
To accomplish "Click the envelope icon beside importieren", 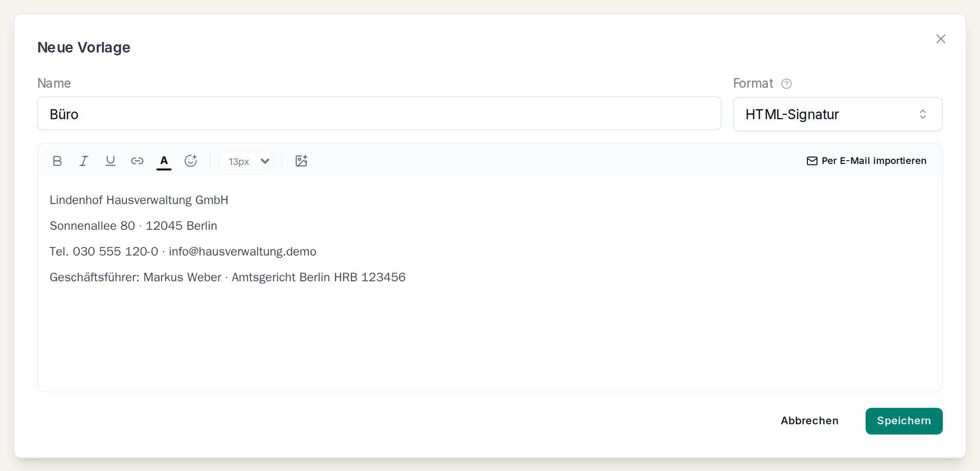I will 812,161.
